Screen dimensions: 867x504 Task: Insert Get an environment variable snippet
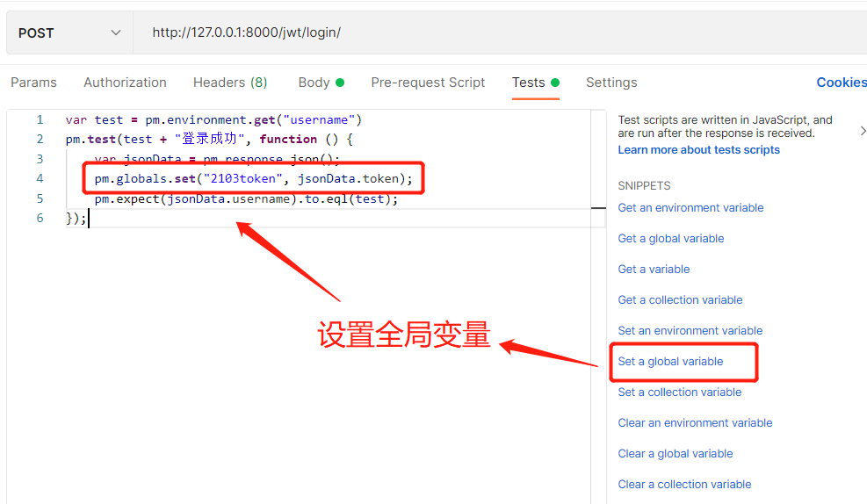coord(690,208)
